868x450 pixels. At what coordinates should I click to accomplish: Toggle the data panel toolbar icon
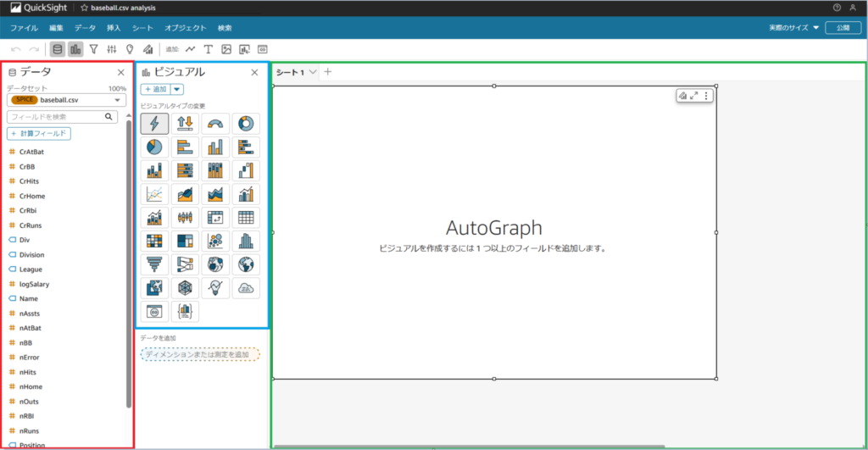point(57,49)
